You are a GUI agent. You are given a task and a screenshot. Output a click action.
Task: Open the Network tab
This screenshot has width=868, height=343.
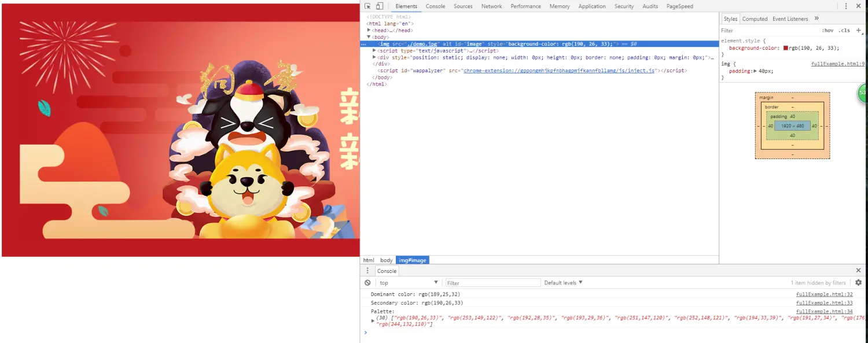pos(491,6)
